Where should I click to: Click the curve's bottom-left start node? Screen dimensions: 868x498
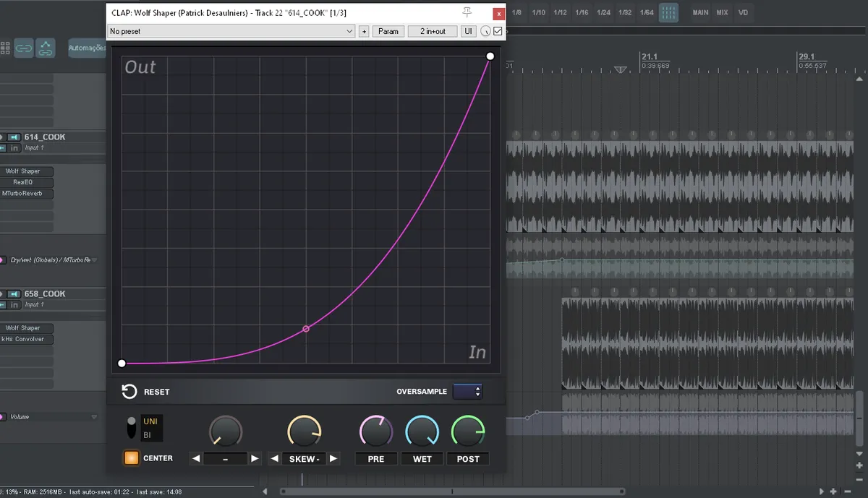pos(122,363)
